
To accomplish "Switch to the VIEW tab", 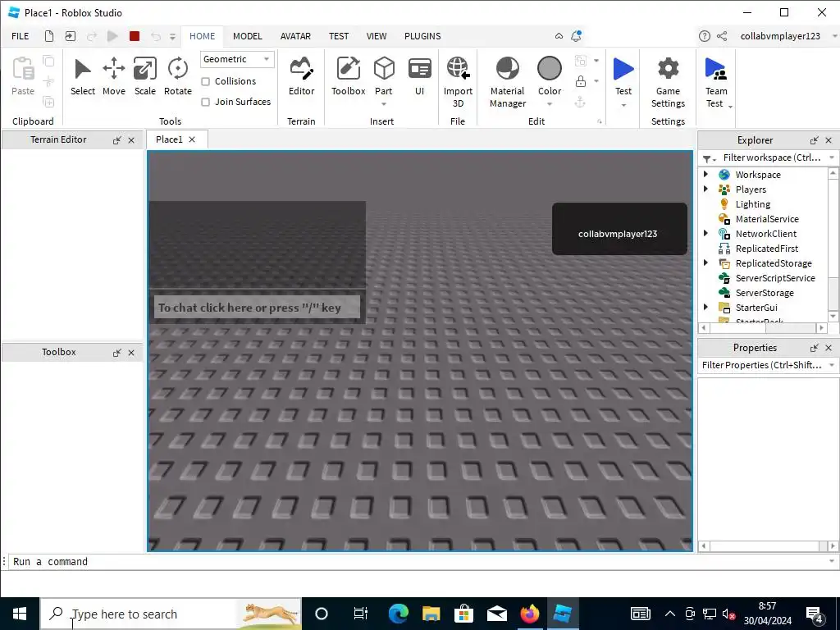I will (x=376, y=36).
